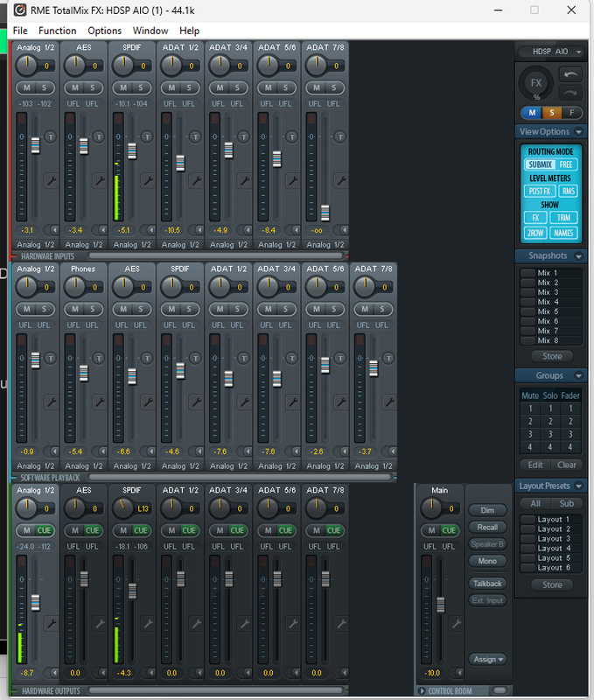
Task: Open settings wrench on Analog 1/2 hardware input
Action: coord(52,181)
